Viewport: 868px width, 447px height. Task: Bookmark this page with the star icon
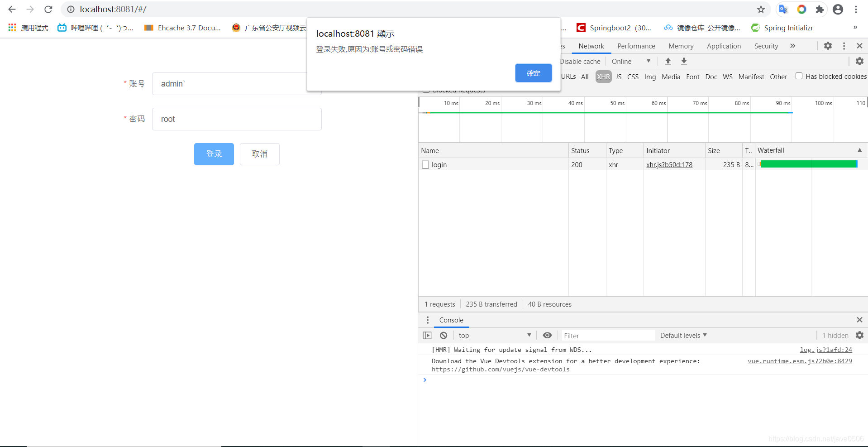[x=761, y=9]
